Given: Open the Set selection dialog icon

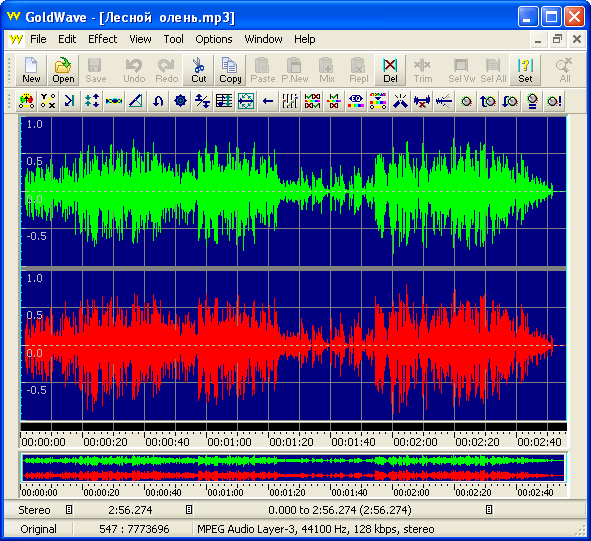Looking at the screenshot, I should pos(525,70).
